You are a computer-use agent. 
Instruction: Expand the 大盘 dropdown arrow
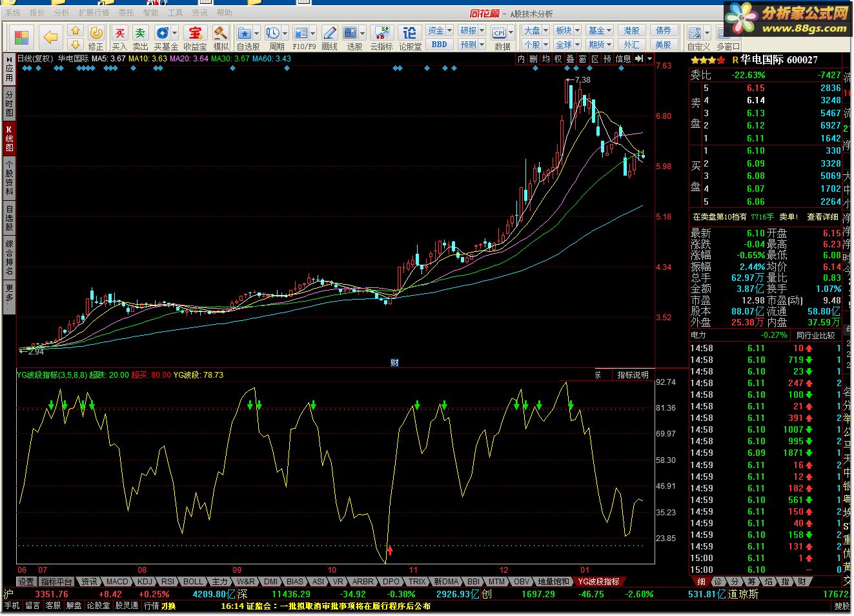click(x=545, y=31)
